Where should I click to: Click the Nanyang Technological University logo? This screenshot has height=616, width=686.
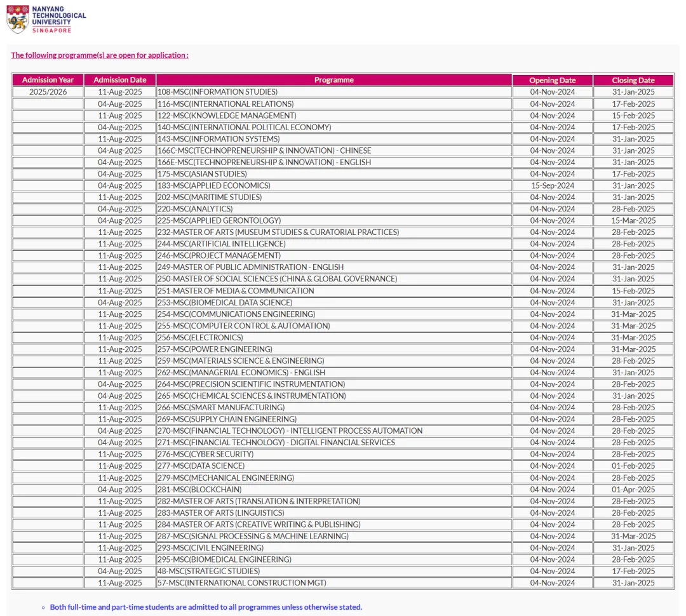(x=46, y=19)
